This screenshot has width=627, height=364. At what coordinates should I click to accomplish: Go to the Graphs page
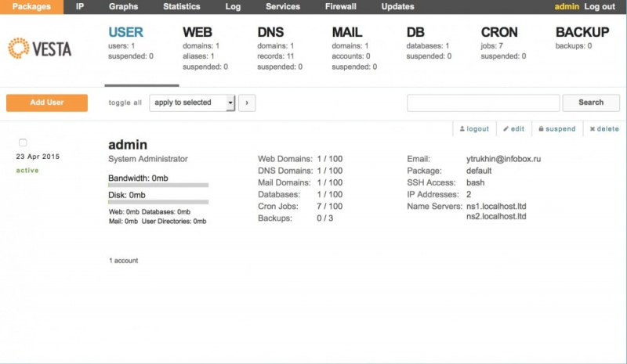[x=123, y=6]
